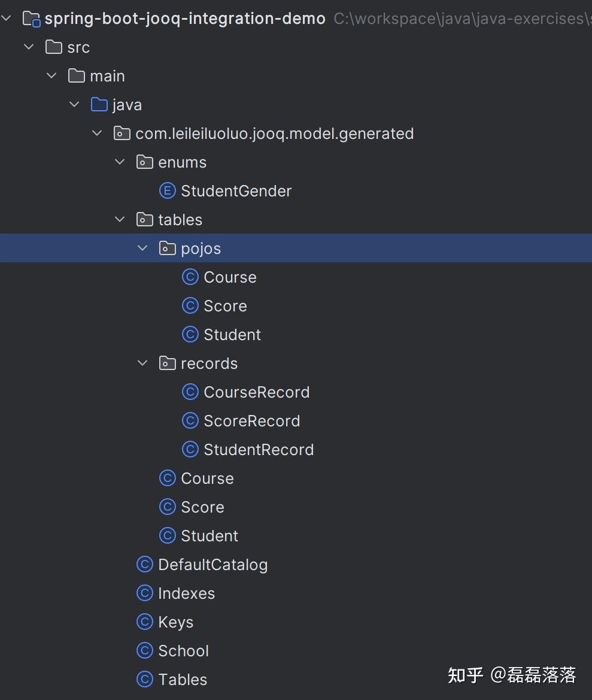Viewport: 592px width, 700px height.
Task: Select the com.leileiluoluo.jooq.model.generated package
Action: click(274, 134)
